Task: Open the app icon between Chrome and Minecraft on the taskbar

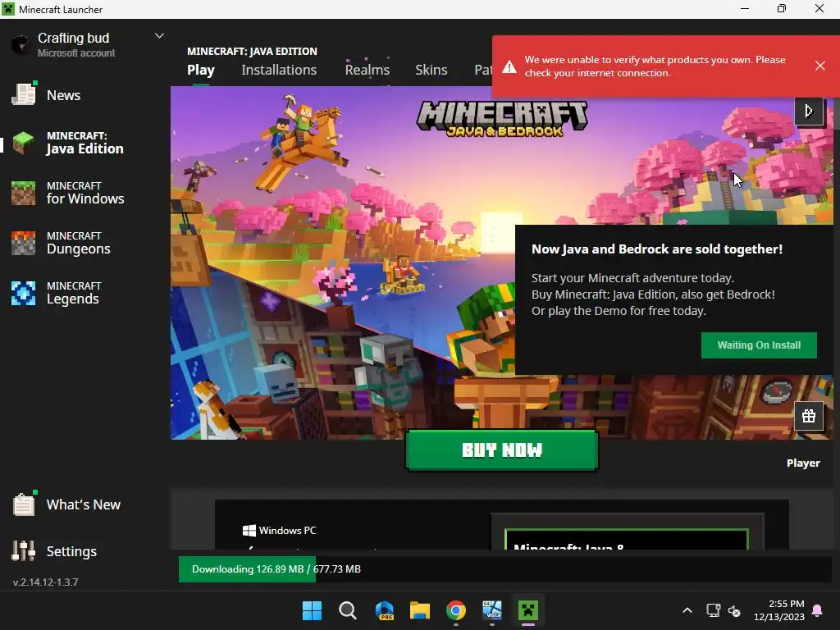Action: pyautogui.click(x=492, y=610)
